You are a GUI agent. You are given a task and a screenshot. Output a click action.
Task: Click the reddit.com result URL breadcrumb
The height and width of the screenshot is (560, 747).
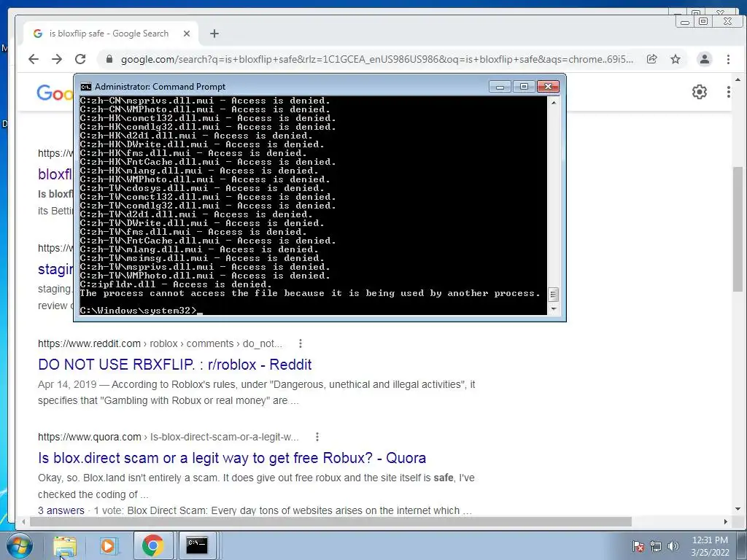(160, 343)
